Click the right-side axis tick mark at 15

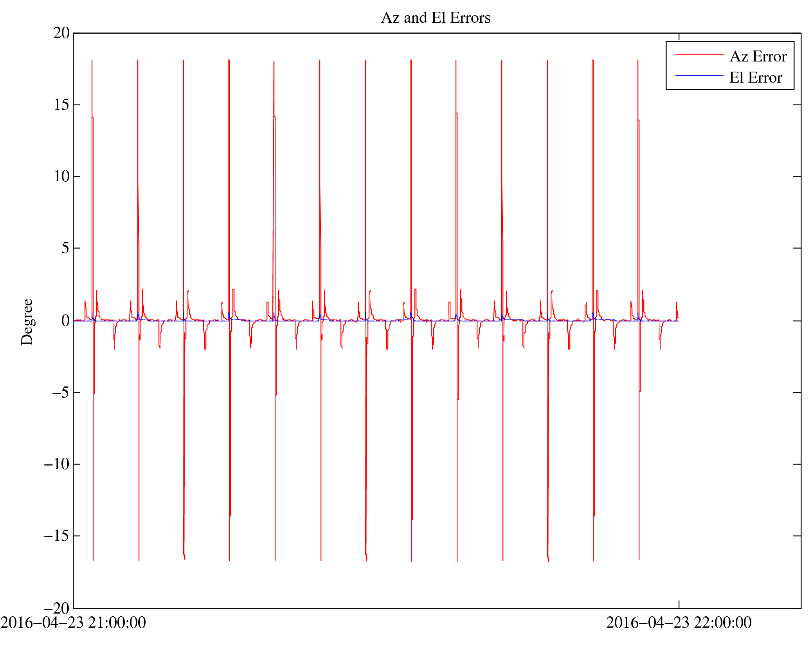pos(796,105)
